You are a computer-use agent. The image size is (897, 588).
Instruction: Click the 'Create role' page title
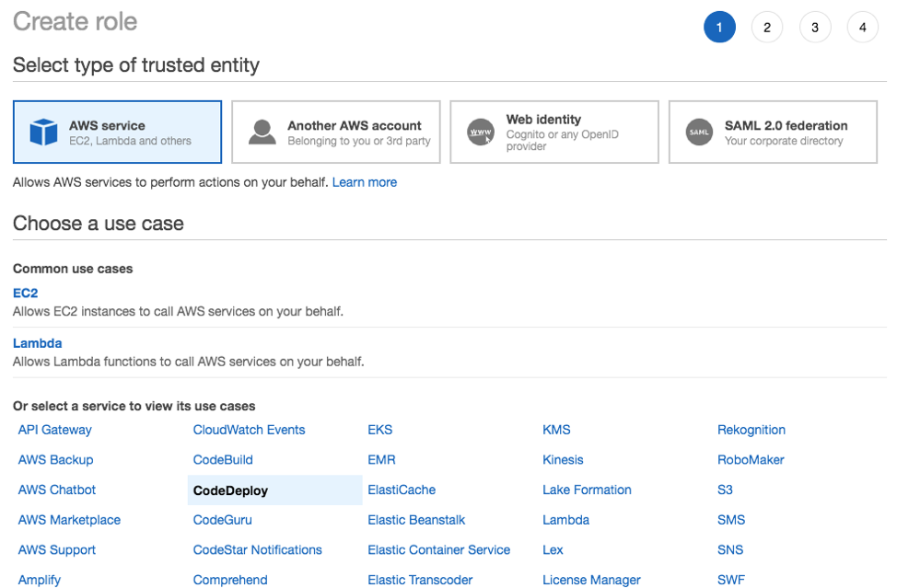[75, 22]
